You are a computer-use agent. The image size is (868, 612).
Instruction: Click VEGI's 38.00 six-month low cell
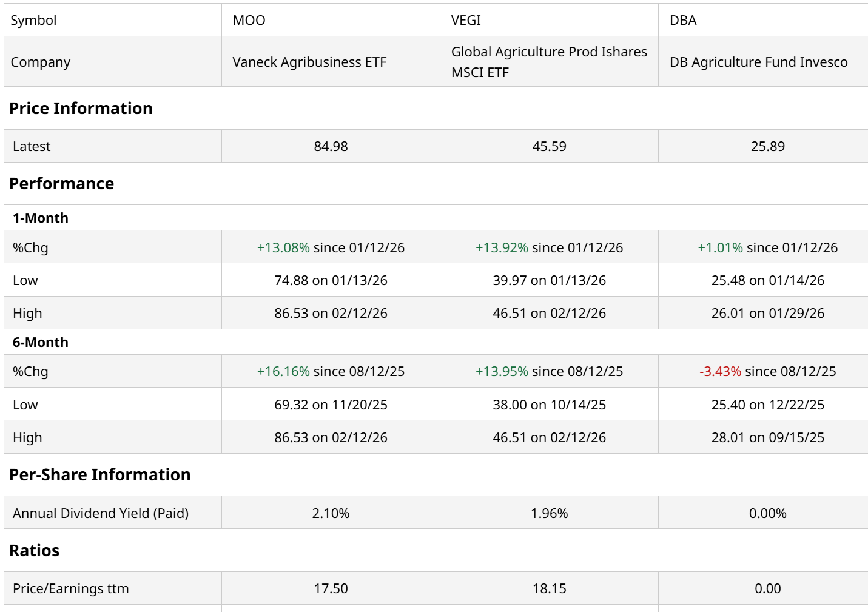tap(549, 405)
